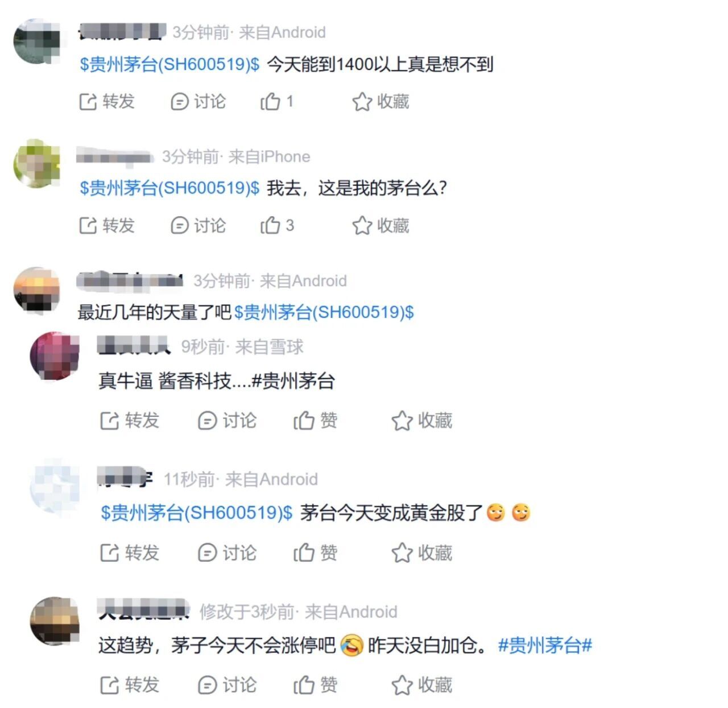Open discussion on the first post

pyautogui.click(x=198, y=102)
